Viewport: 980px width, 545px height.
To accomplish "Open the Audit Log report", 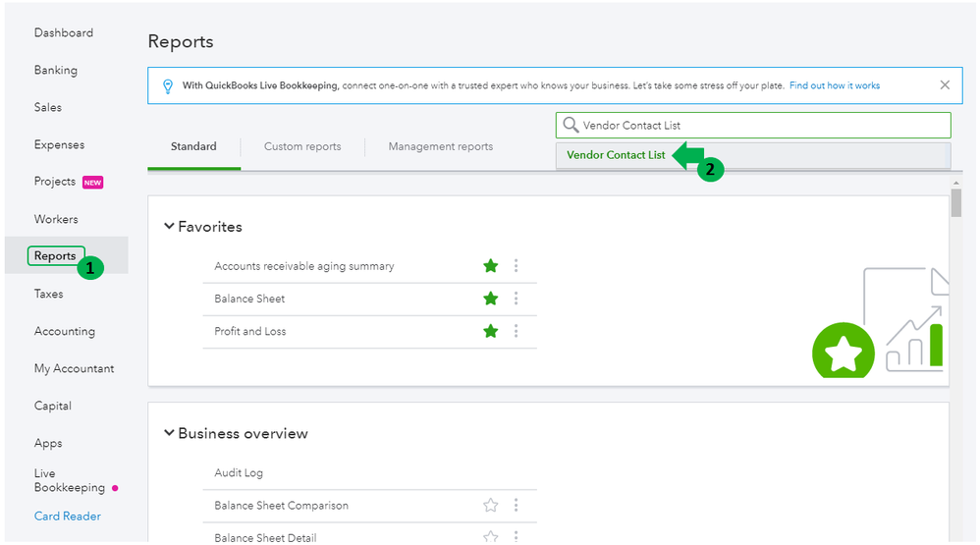I will coord(239,472).
